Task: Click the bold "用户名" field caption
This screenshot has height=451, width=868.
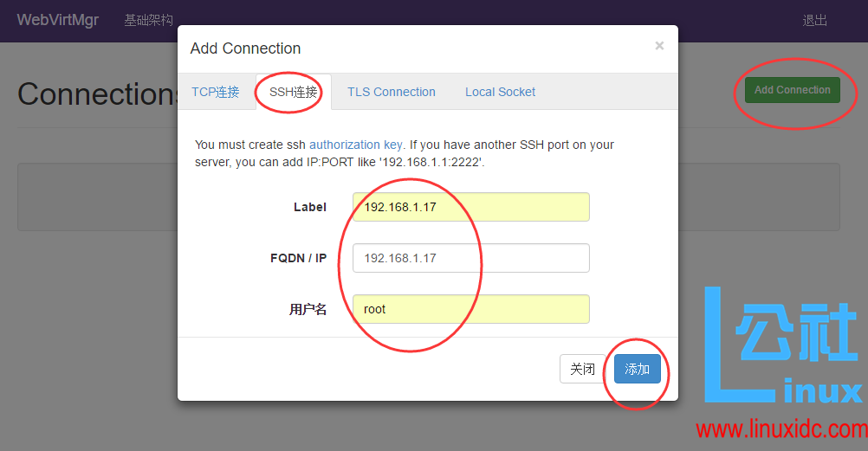Action: (x=308, y=309)
